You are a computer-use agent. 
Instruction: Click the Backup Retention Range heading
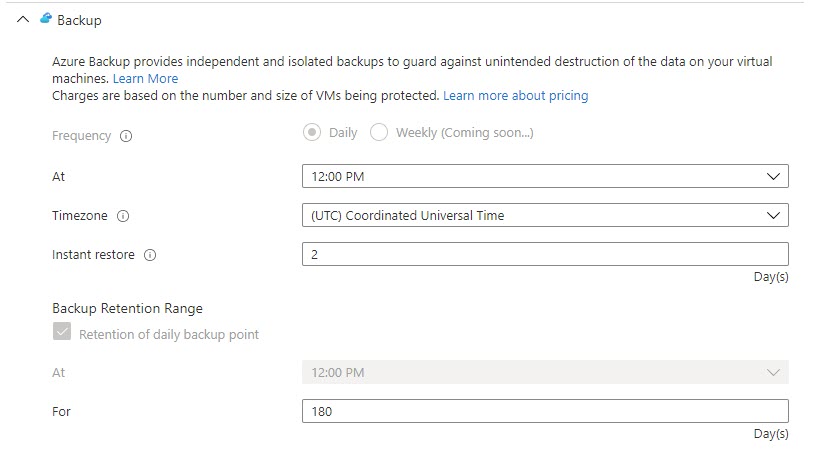click(127, 309)
